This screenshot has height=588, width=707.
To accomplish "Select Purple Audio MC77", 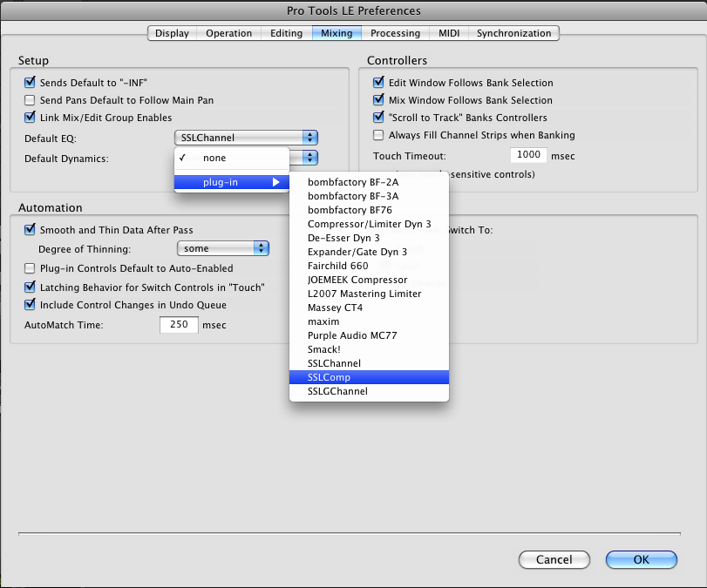I will click(x=369, y=335).
